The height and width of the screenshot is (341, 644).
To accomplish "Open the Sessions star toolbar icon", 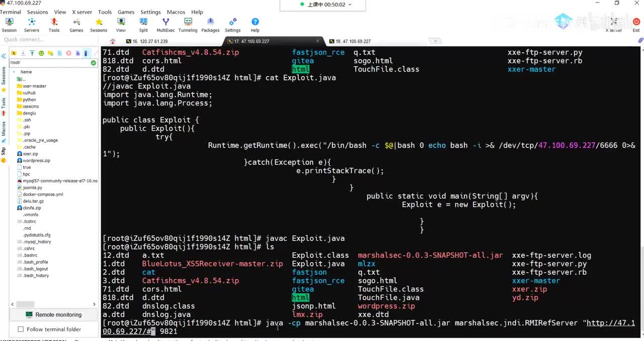I will 99,25.
